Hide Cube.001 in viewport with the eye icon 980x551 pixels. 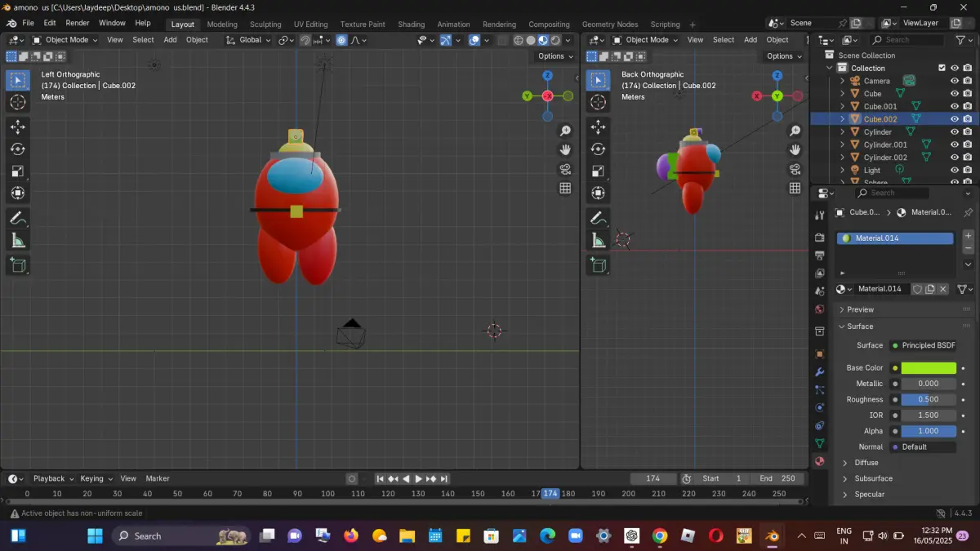(954, 106)
